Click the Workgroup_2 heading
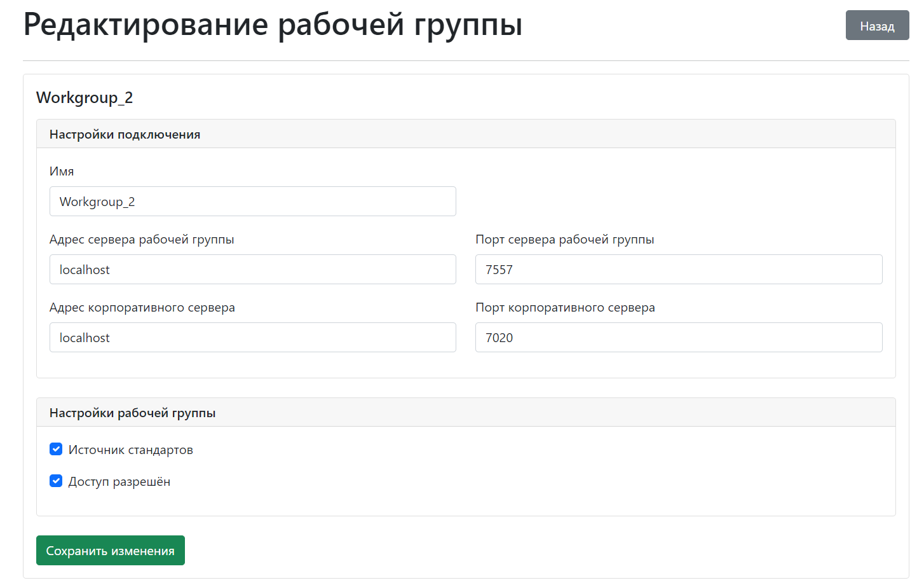The height and width of the screenshot is (585, 924). coord(85,98)
